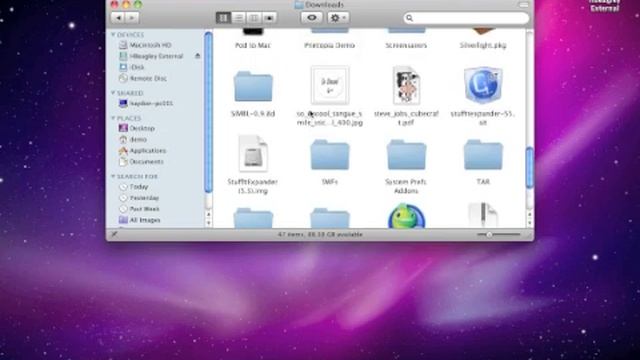Click file area scroll up arrow
This screenshot has height=360, width=640.
[x=529, y=214]
